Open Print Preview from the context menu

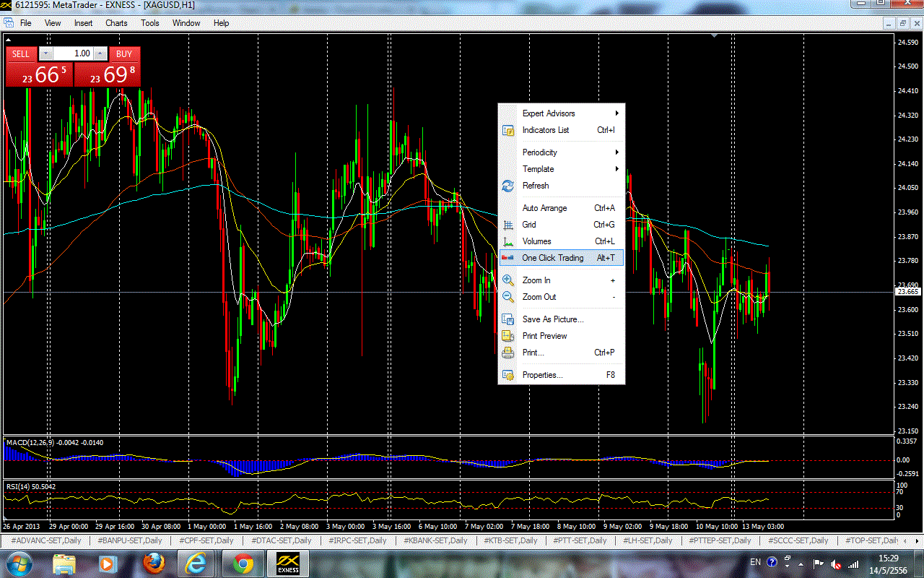(561, 336)
